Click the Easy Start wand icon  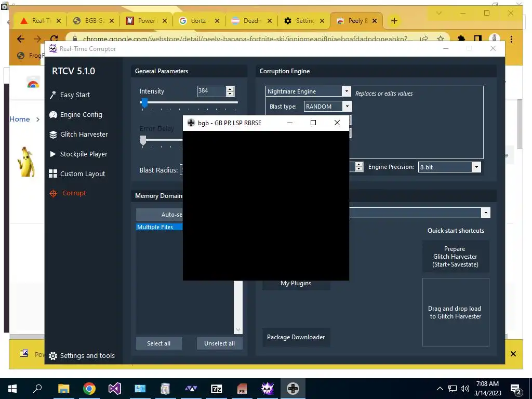(53, 95)
